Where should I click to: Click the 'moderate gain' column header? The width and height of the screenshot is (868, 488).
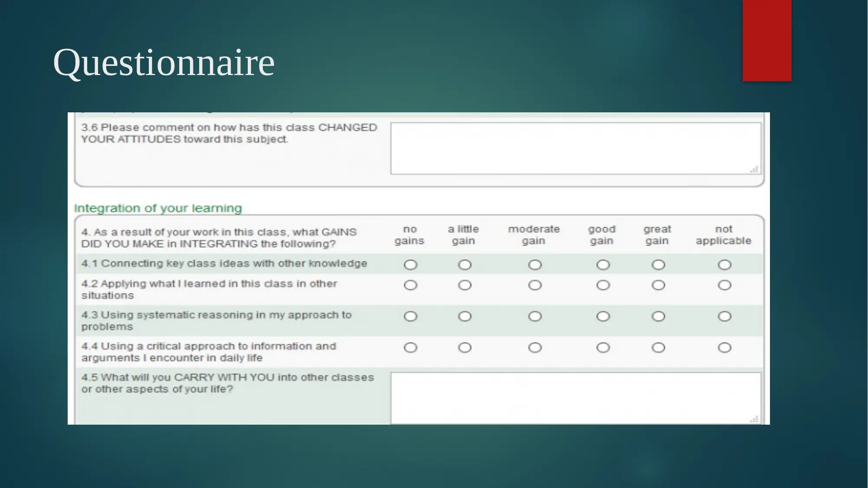point(534,235)
